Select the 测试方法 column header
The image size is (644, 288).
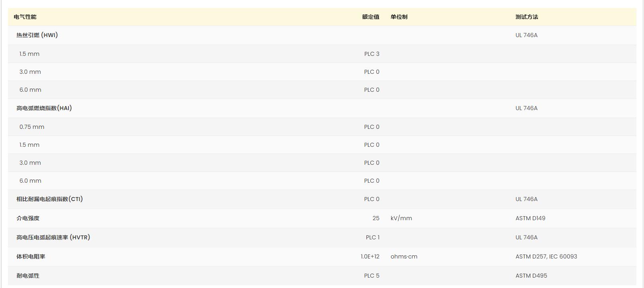click(x=527, y=17)
